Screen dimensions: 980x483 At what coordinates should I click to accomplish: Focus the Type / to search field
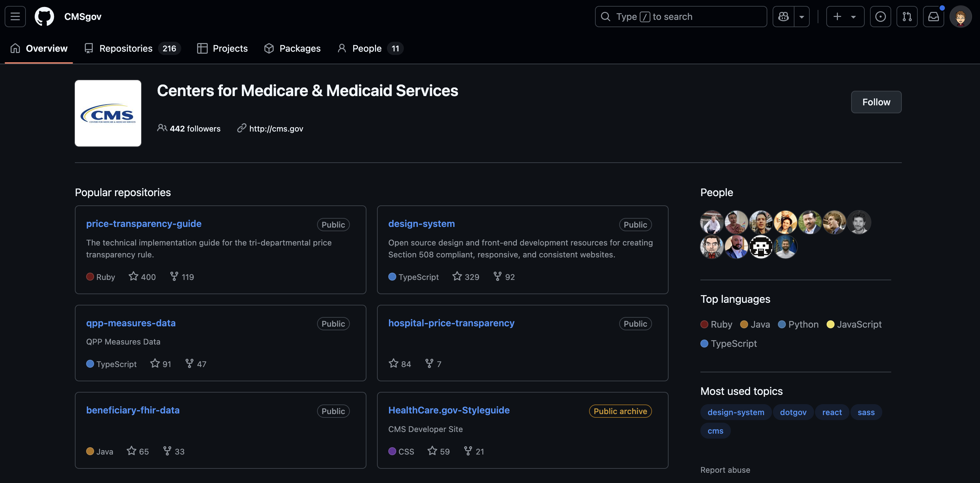point(681,16)
